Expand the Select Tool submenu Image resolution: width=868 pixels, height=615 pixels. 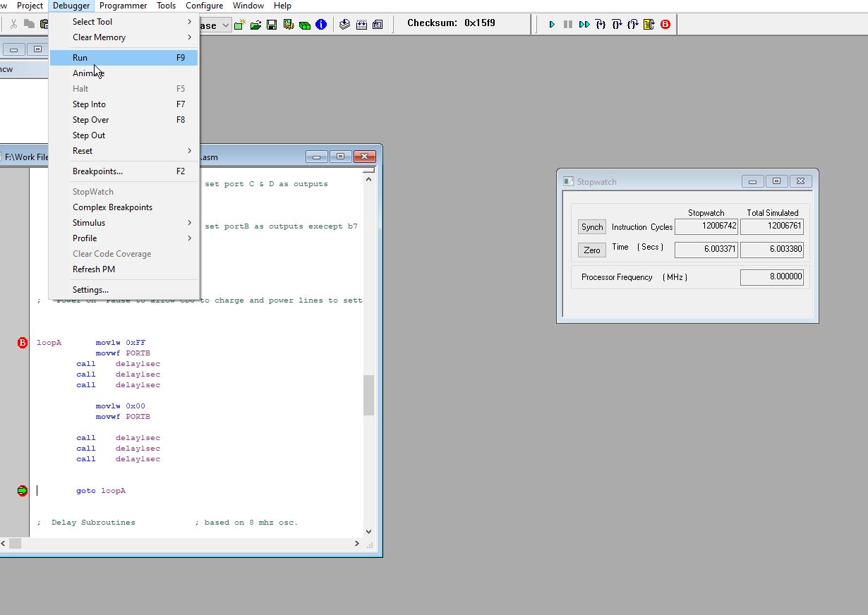coord(124,22)
